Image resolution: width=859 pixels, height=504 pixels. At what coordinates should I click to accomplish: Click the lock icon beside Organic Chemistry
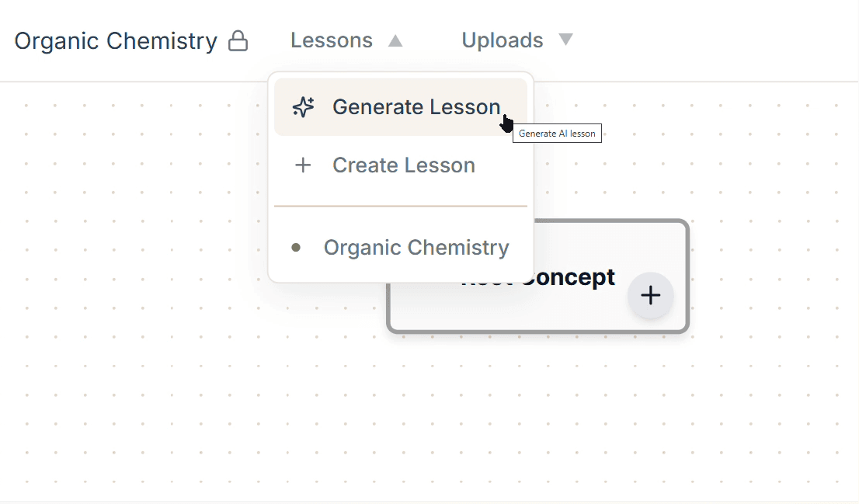tap(238, 41)
